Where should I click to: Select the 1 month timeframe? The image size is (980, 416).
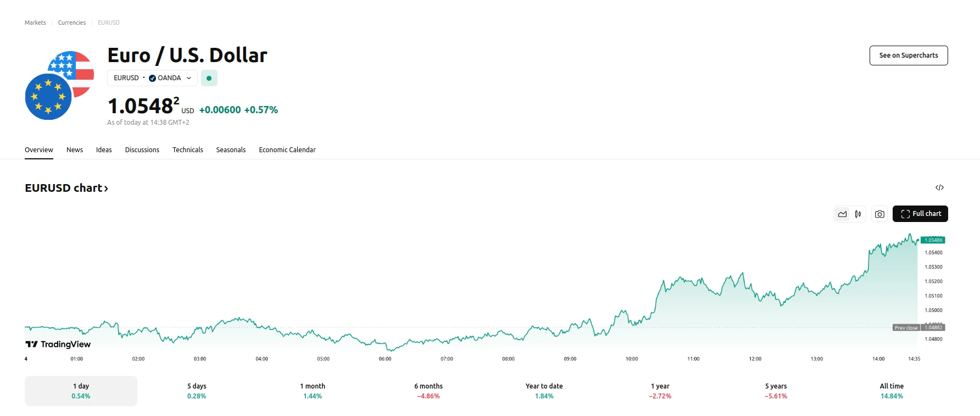pos(313,391)
